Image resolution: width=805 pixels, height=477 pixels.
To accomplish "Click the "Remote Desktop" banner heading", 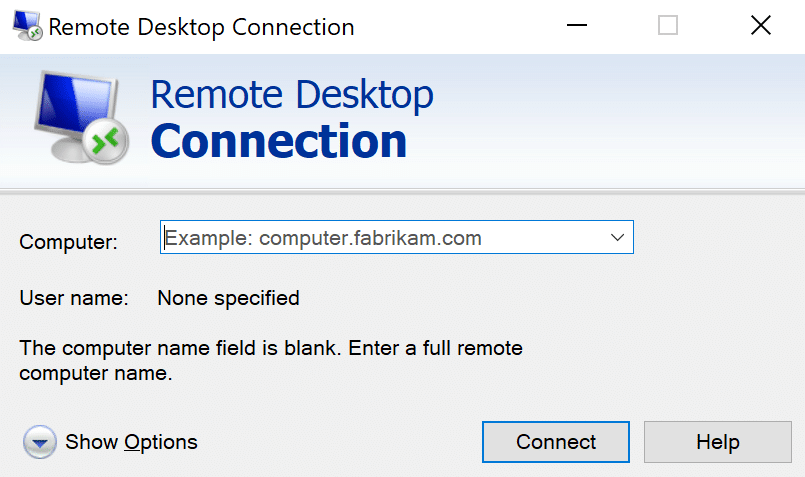I will (292, 95).
